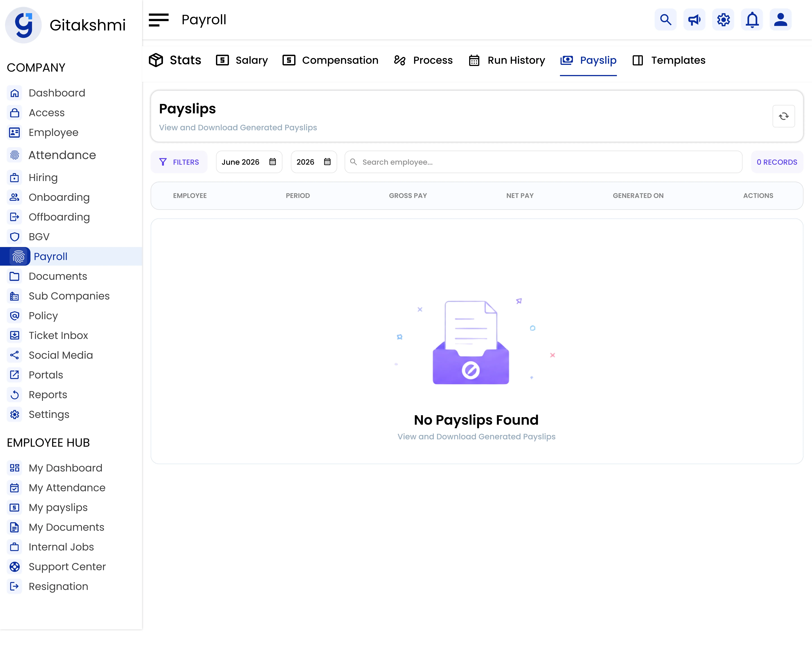Click the Attendance fingerprint icon
The height and width of the screenshot is (670, 812).
click(15, 155)
